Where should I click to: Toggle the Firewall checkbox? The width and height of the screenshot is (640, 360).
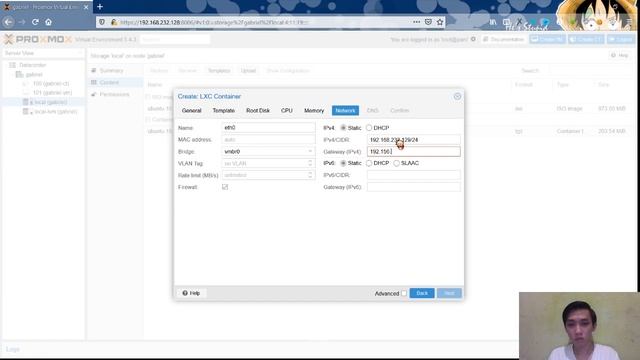pos(225,187)
